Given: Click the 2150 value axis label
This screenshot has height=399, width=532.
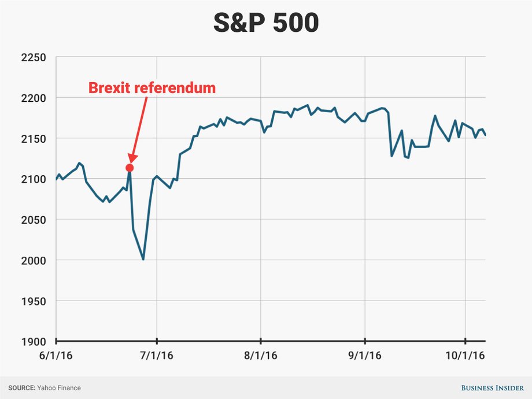Looking at the screenshot, I should coord(34,139).
